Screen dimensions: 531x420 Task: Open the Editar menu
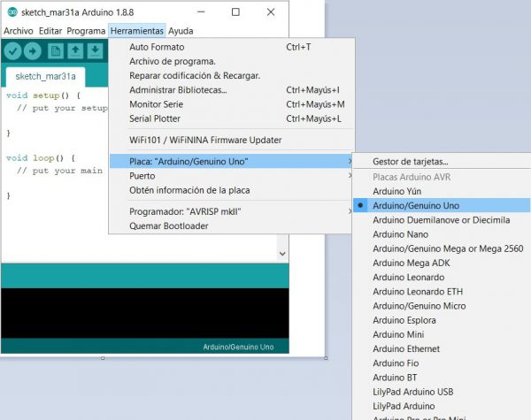[x=50, y=31]
